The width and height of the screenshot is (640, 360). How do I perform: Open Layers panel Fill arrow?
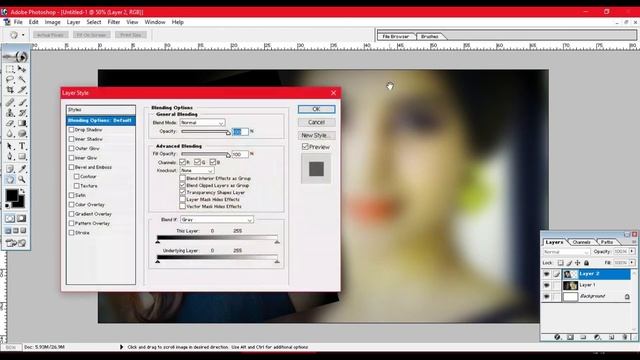[632, 262]
